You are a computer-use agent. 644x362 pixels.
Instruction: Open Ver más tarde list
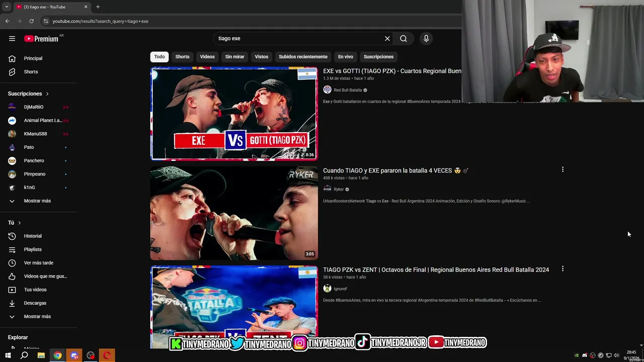[x=39, y=263]
